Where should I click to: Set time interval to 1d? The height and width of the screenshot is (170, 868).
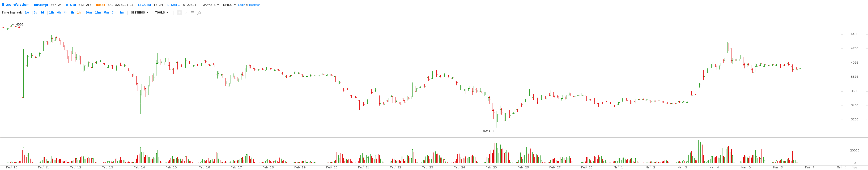coord(42,13)
